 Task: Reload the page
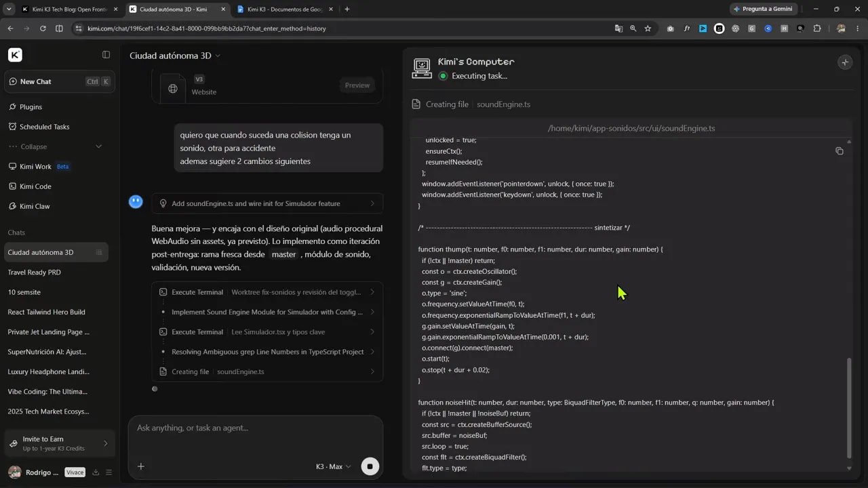[43, 28]
